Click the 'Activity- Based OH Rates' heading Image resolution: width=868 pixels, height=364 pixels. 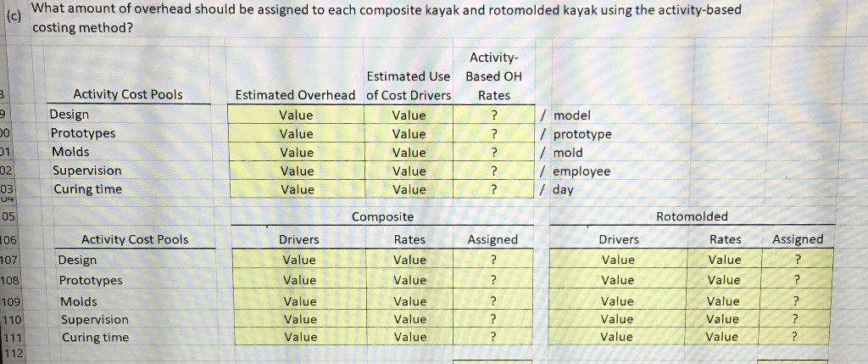pyautogui.click(x=494, y=76)
